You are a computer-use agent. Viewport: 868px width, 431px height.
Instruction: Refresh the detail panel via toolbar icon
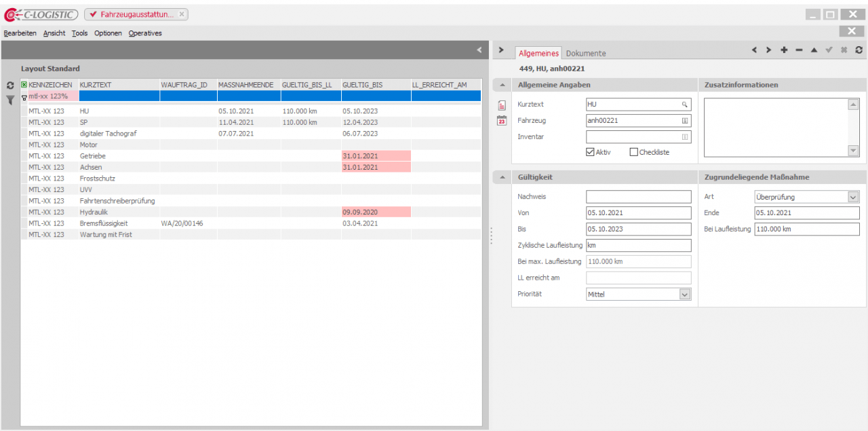(x=859, y=50)
